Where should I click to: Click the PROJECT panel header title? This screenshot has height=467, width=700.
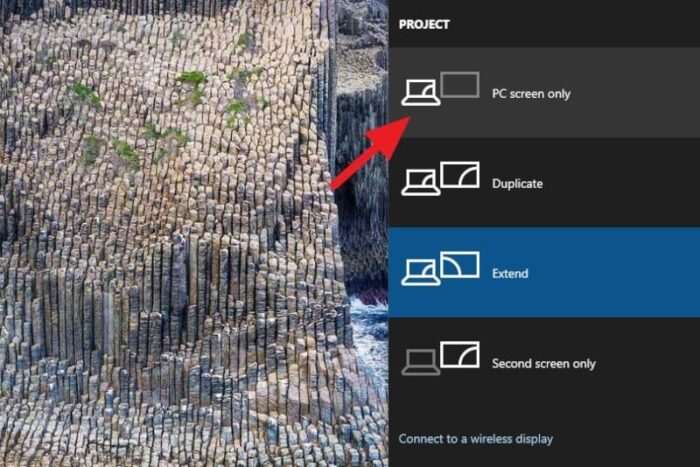pyautogui.click(x=424, y=25)
